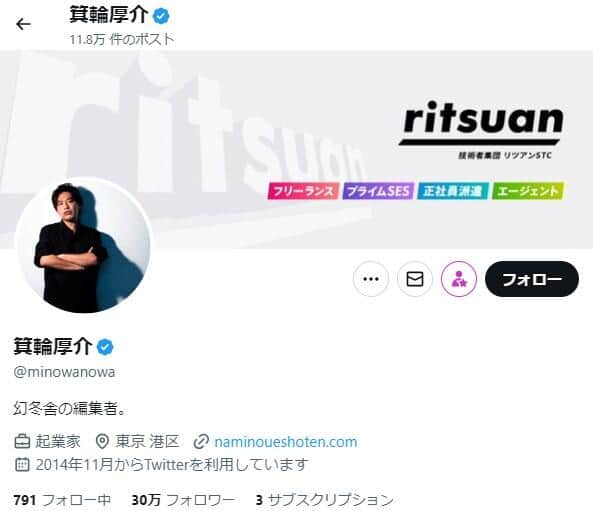Screen dimensions: 593x511
Task: Click the verified badge in the header
Action: [x=161, y=16]
